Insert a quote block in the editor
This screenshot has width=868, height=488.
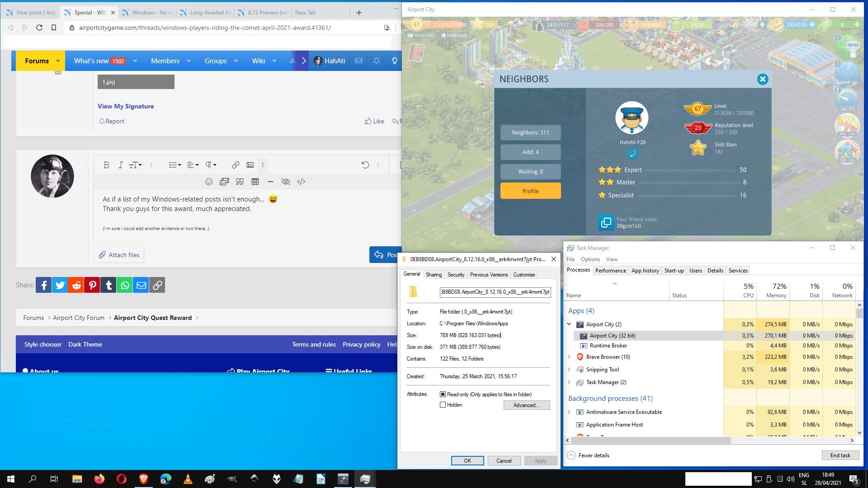pos(240,182)
